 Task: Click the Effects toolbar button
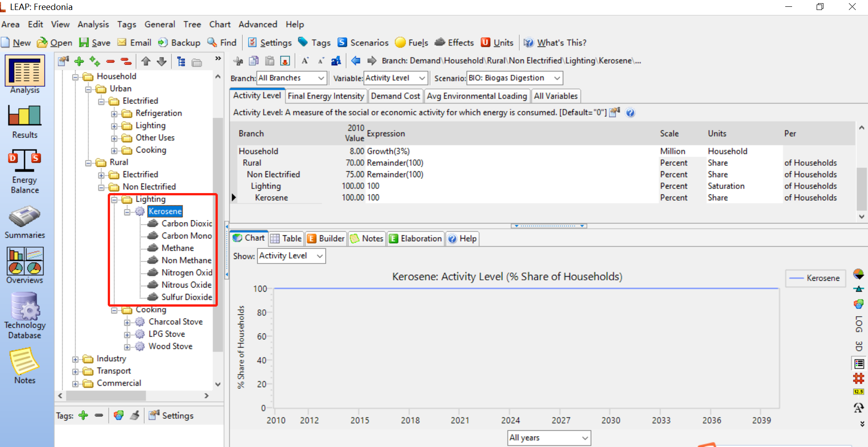point(454,43)
